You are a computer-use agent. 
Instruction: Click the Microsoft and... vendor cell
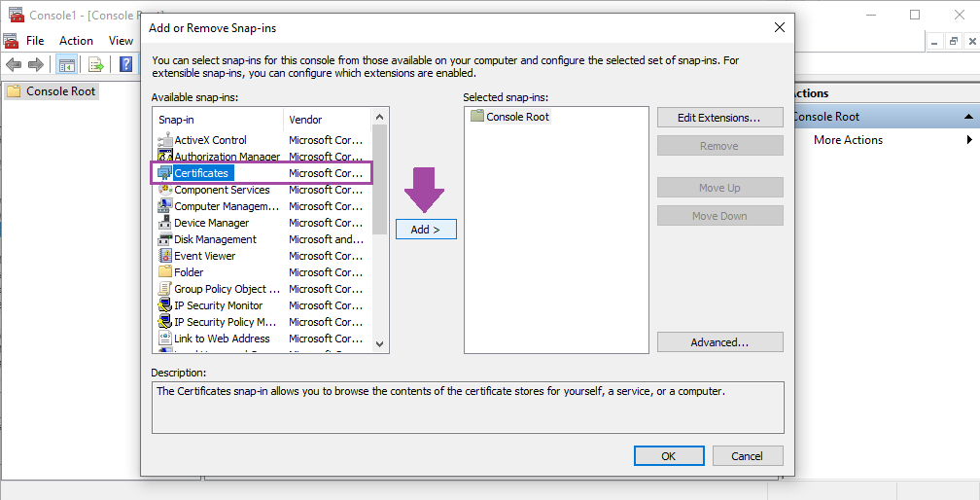pyautogui.click(x=327, y=239)
